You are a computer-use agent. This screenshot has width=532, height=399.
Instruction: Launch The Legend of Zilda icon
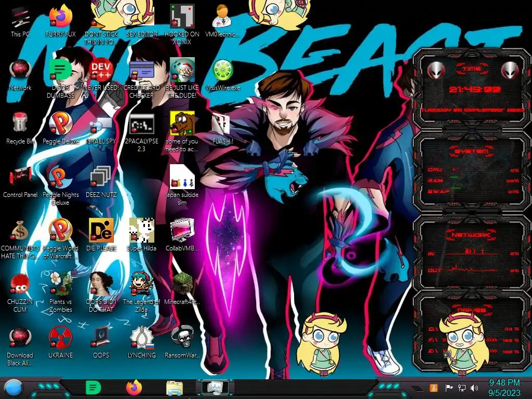141,292
